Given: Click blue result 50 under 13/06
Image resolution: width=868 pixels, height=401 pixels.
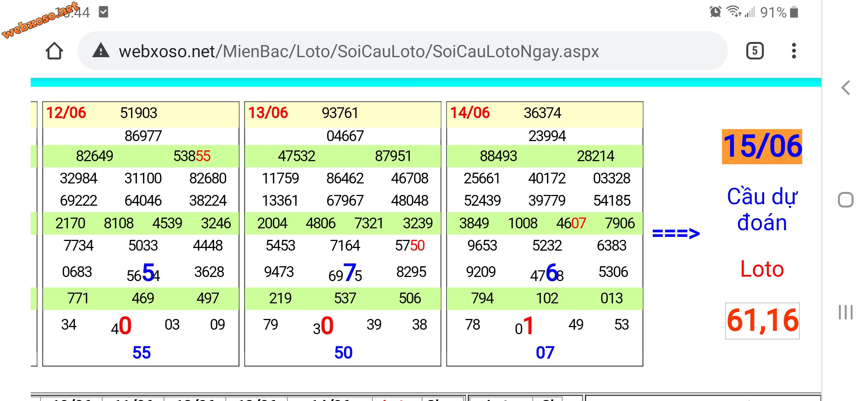Looking at the screenshot, I should (343, 352).
